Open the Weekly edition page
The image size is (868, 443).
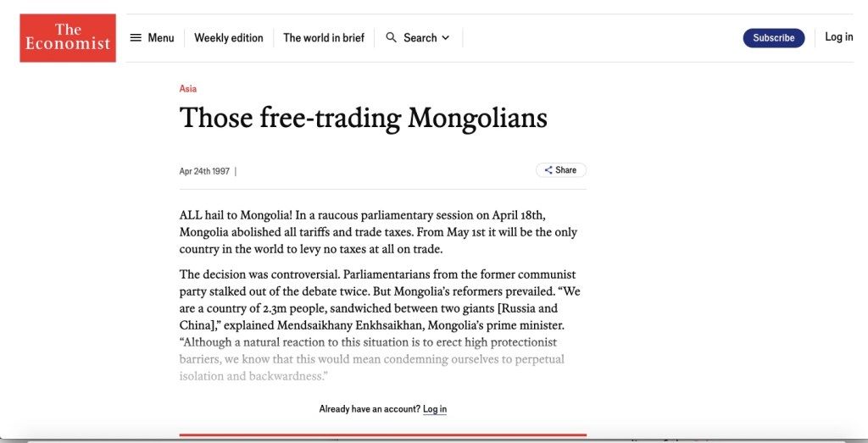229,38
